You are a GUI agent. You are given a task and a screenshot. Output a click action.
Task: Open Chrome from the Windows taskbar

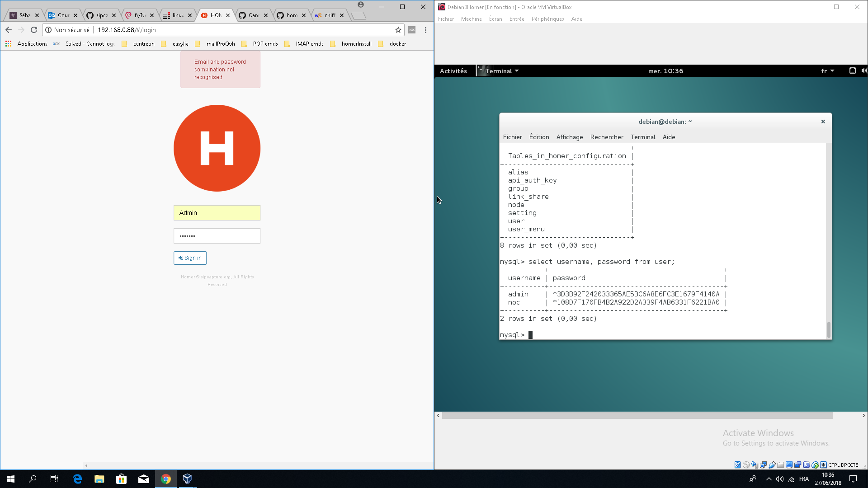point(165,479)
